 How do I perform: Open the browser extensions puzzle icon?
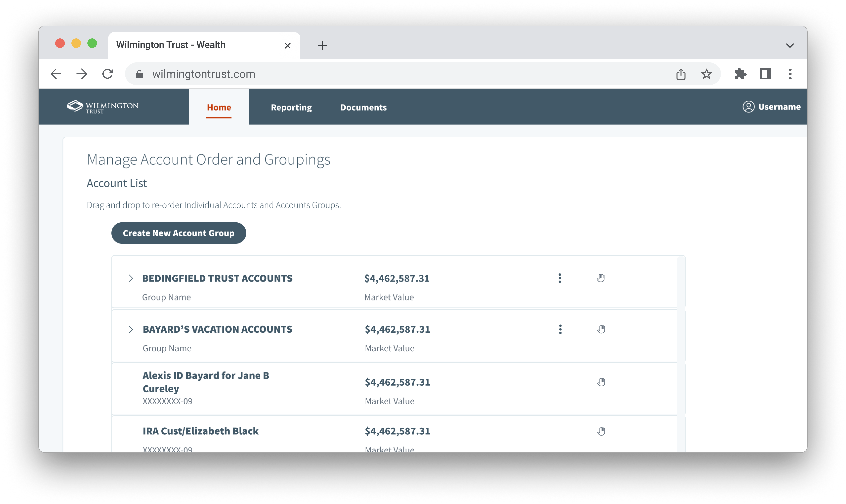740,74
